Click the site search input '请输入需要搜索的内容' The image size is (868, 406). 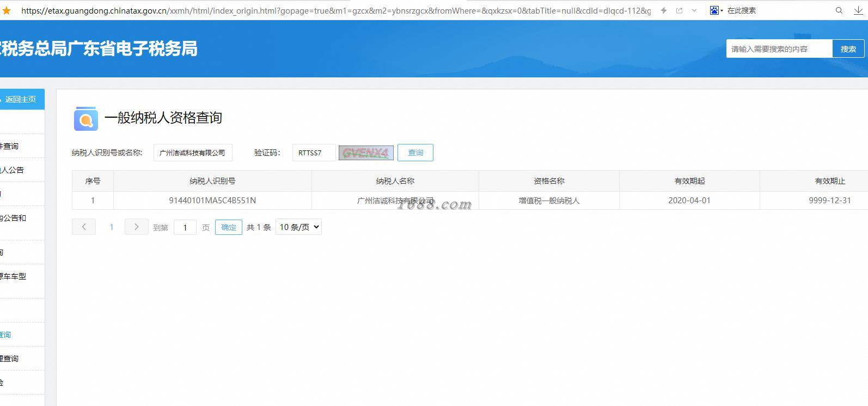(x=779, y=49)
